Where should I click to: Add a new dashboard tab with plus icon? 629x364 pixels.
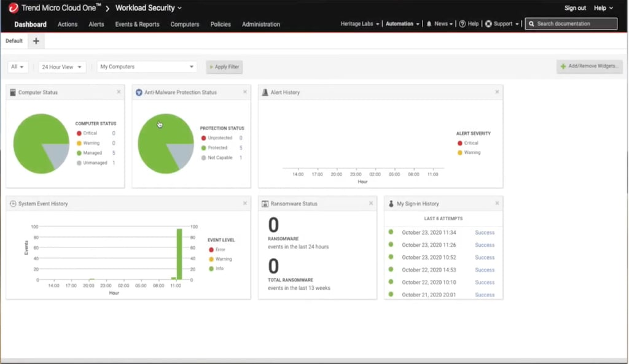coord(36,41)
